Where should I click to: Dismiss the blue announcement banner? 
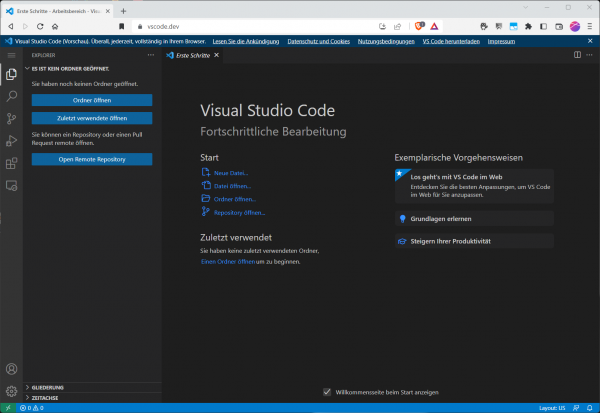pyautogui.click(x=590, y=41)
